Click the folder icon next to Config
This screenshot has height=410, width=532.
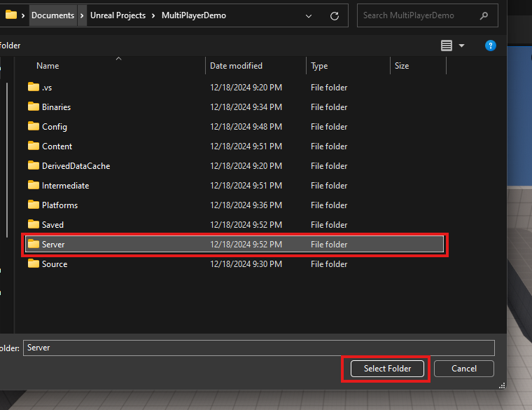[33, 126]
